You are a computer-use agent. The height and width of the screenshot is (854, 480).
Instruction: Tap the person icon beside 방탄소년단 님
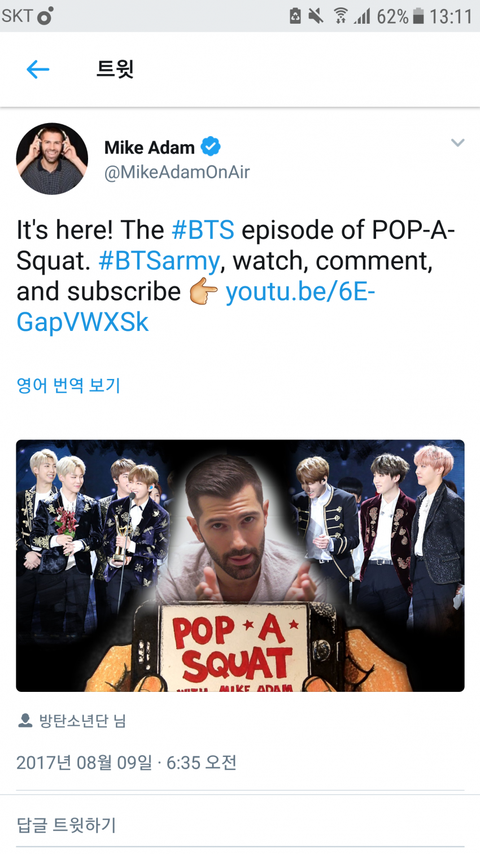(25, 721)
